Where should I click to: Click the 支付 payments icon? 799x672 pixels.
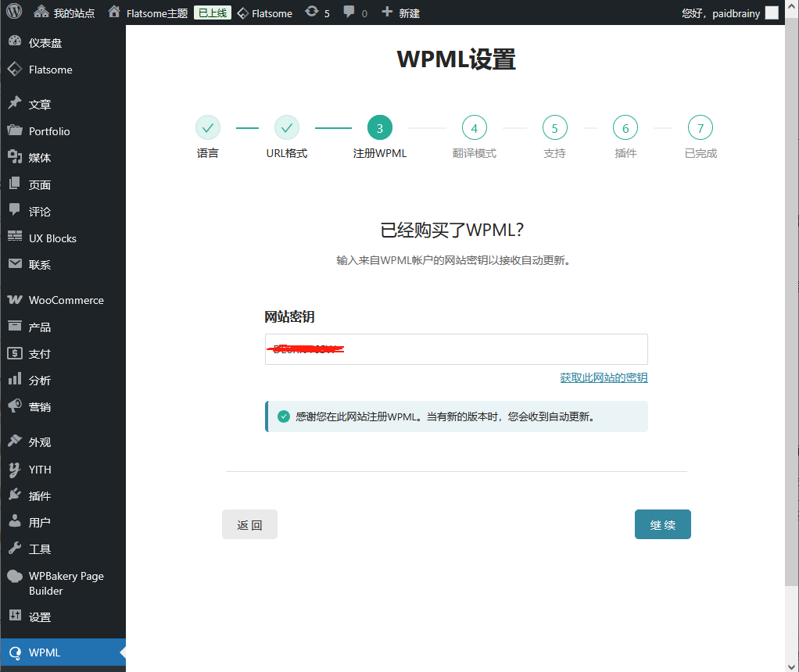click(15, 353)
